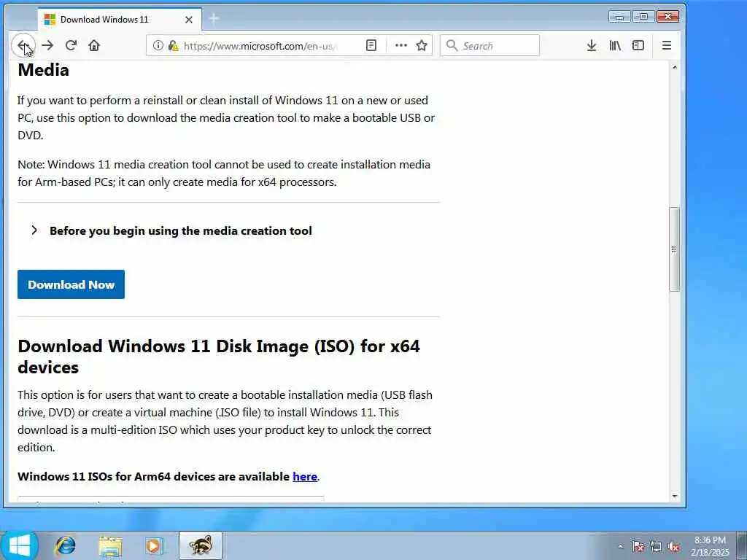The image size is (747, 560).
Task: Click the page scrollbar thumb
Action: tap(674, 249)
